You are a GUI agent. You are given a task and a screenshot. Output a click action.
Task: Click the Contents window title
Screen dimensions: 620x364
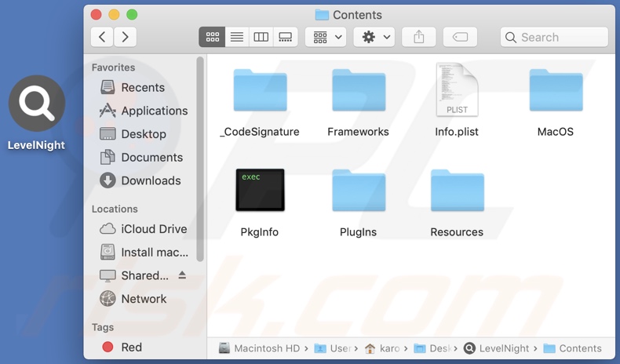[x=357, y=15]
